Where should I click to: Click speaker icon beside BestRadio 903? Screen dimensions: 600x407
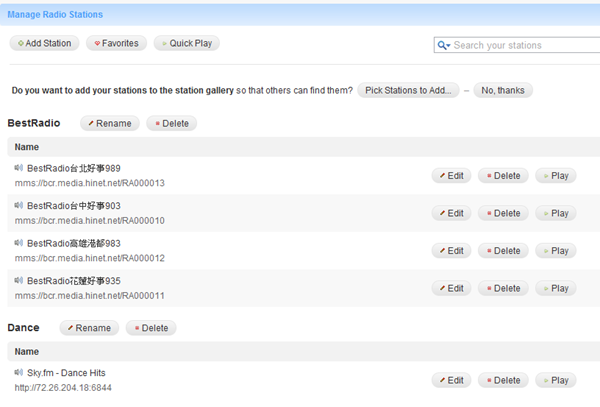pyautogui.click(x=19, y=205)
